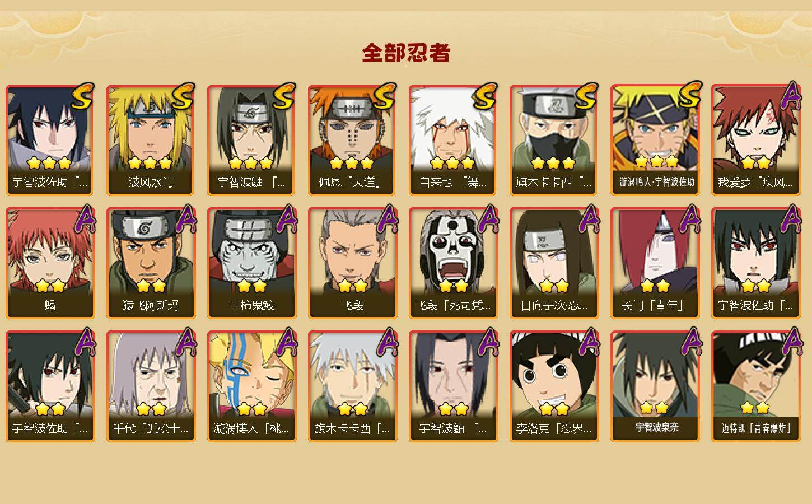This screenshot has width=812, height=504.
Task: Select the 波风水门 ninja card
Action: (151, 140)
